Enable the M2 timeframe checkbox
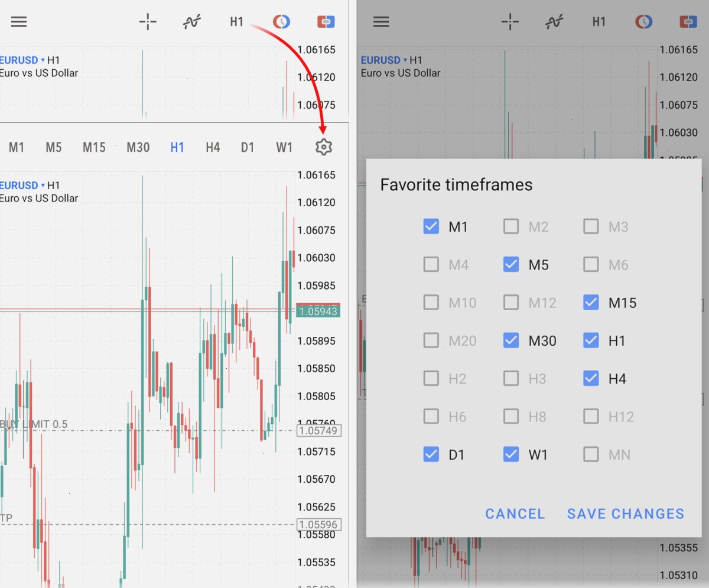This screenshot has width=709, height=588. (x=511, y=226)
